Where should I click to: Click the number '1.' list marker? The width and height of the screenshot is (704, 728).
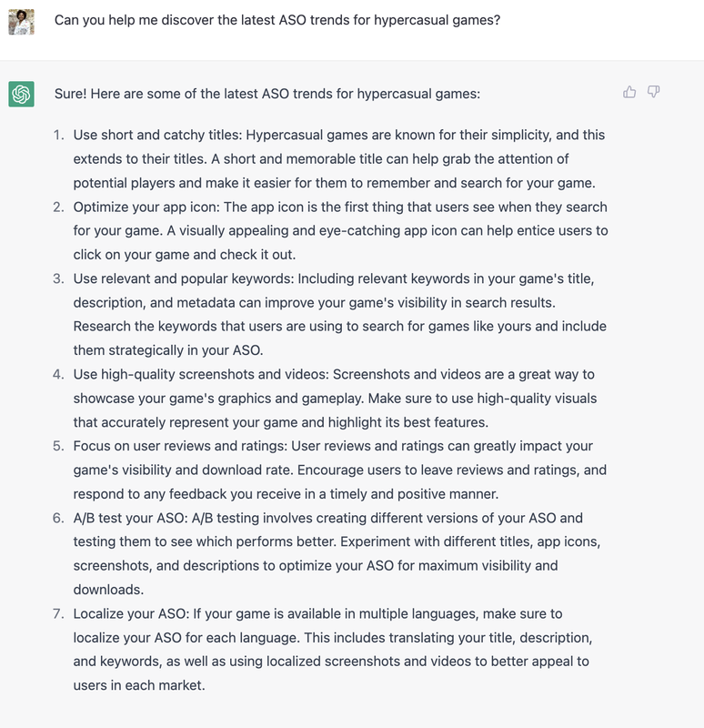point(58,135)
